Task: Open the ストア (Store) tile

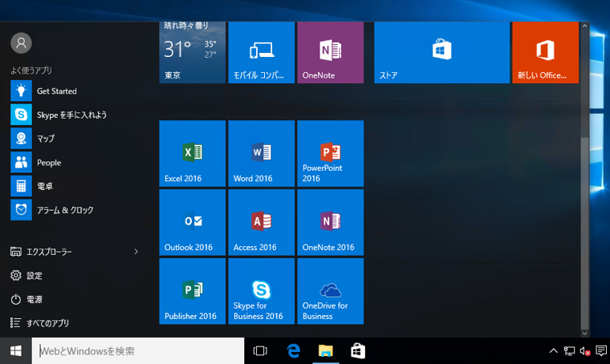Action: 441,52
